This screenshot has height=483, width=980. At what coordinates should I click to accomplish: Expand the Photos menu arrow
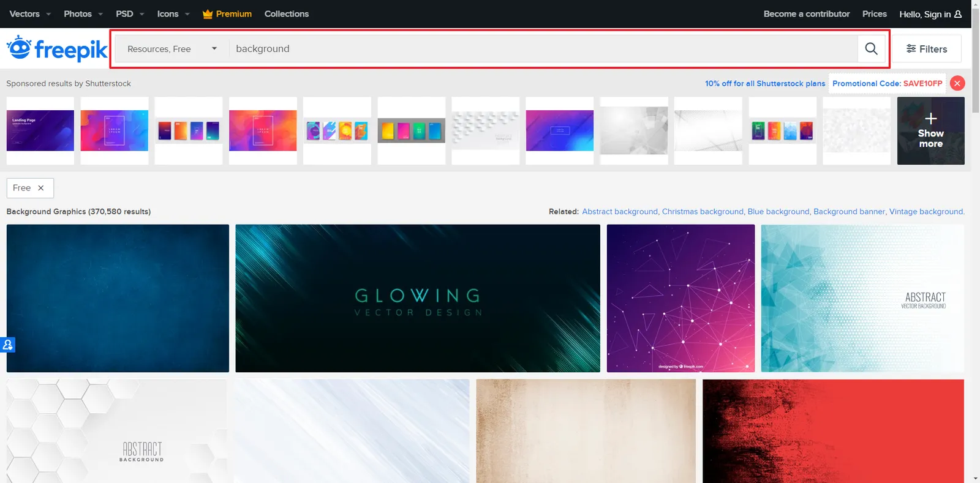[100, 14]
